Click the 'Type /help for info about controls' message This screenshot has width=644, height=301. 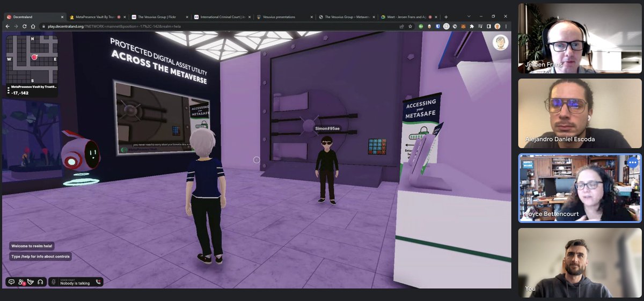[40, 256]
